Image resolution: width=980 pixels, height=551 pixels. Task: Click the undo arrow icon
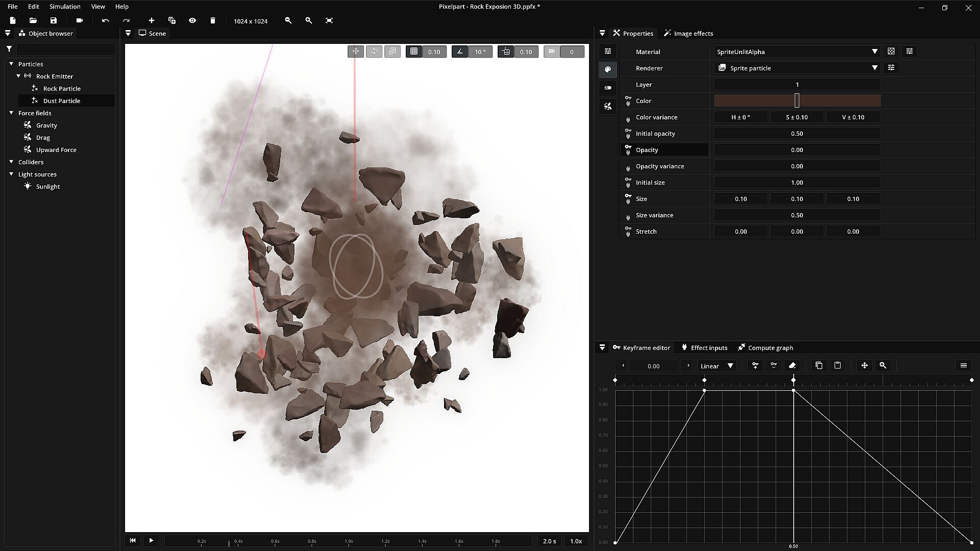click(105, 20)
